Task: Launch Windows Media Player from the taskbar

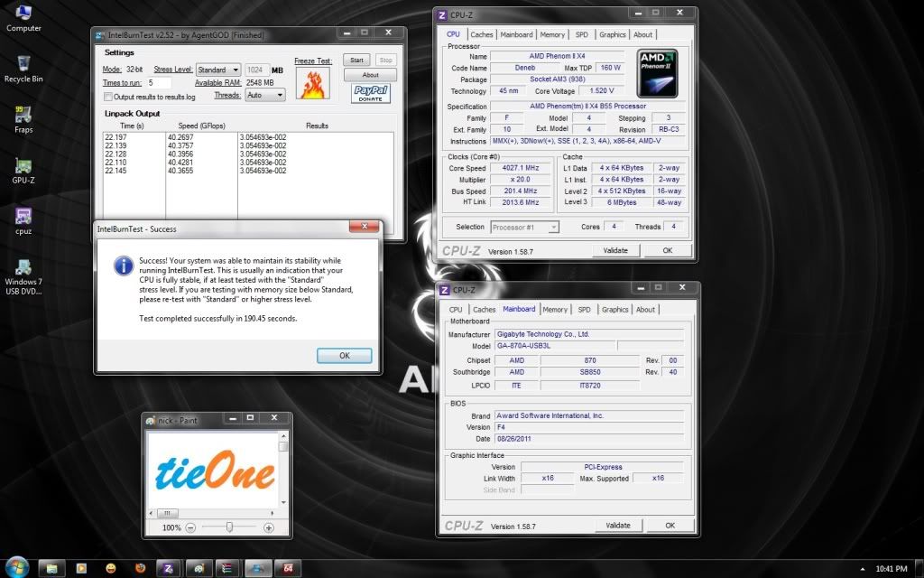Action: click(x=81, y=569)
